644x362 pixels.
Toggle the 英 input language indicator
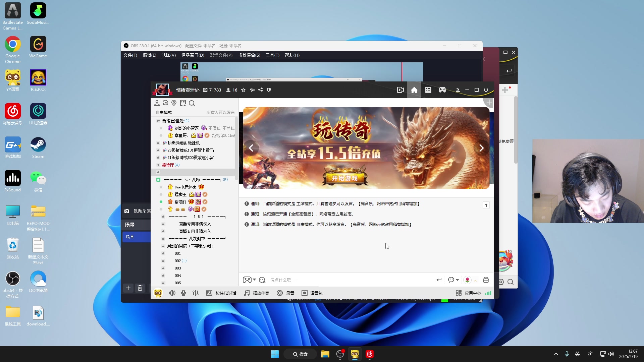coord(577,354)
